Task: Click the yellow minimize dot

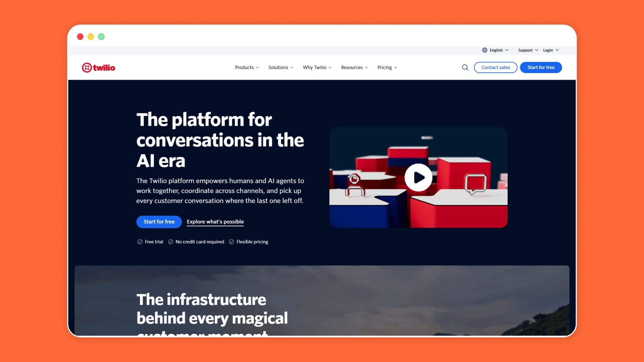Action: point(91,37)
